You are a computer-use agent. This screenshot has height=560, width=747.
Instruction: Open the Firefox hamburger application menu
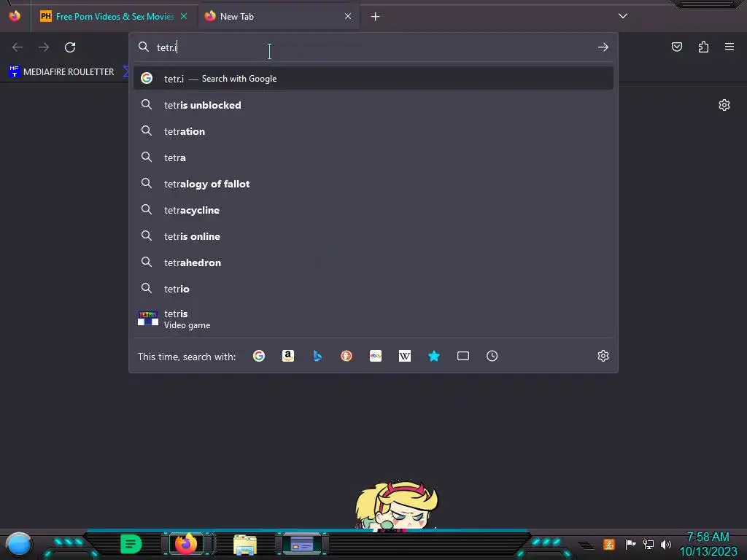click(729, 47)
